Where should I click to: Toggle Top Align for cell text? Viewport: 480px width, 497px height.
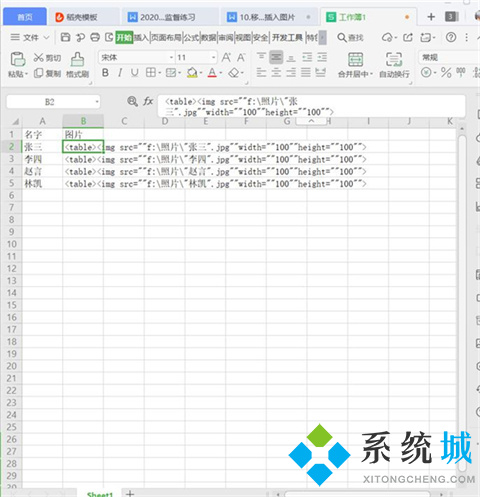click(261, 57)
